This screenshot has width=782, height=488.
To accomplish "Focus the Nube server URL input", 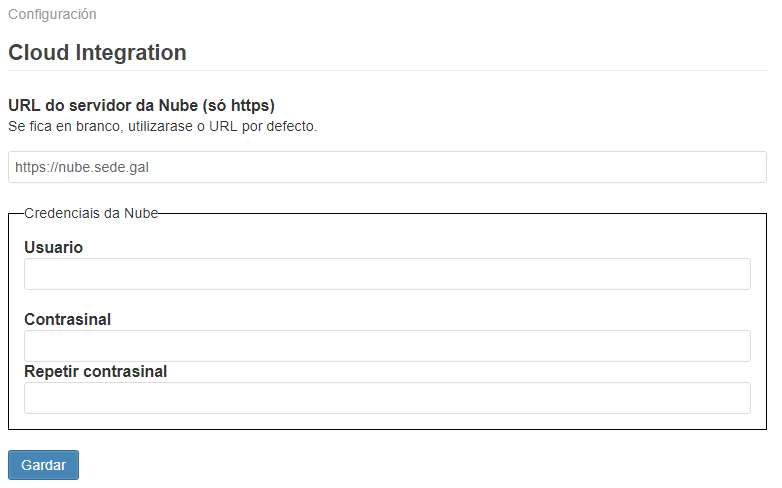I will 387,167.
